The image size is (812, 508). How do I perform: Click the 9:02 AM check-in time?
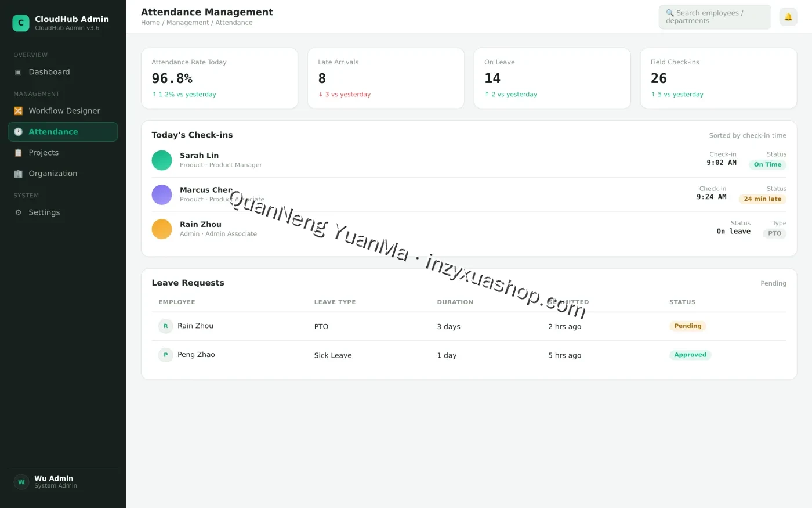[722, 163]
